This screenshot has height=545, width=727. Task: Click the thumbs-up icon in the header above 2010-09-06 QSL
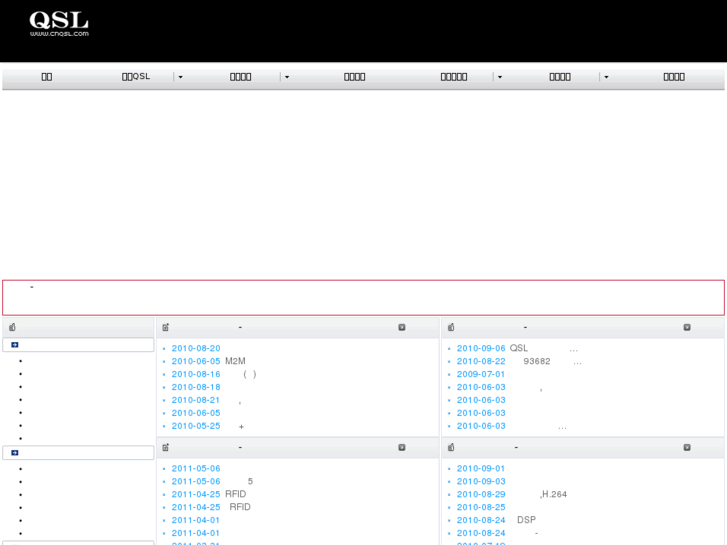coord(451,327)
